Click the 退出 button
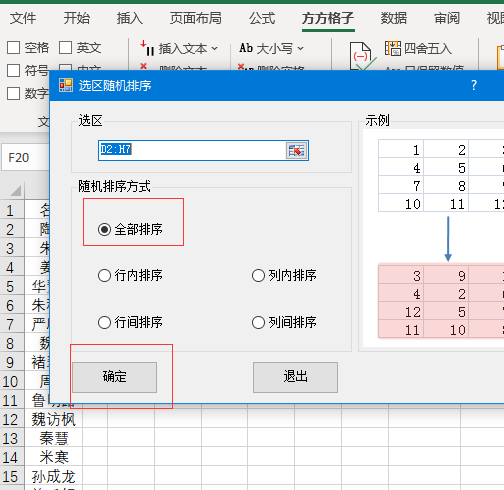Viewport: 504px width, 490px height. coord(295,377)
